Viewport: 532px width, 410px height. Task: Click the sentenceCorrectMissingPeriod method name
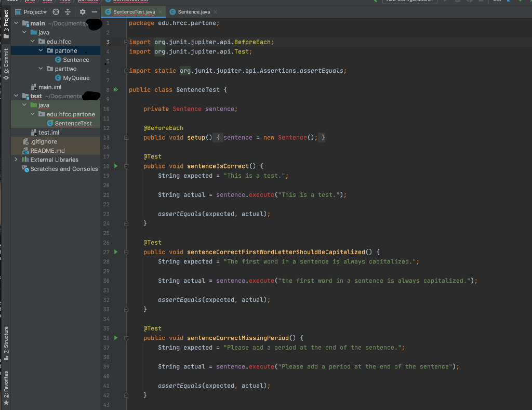tap(238, 338)
